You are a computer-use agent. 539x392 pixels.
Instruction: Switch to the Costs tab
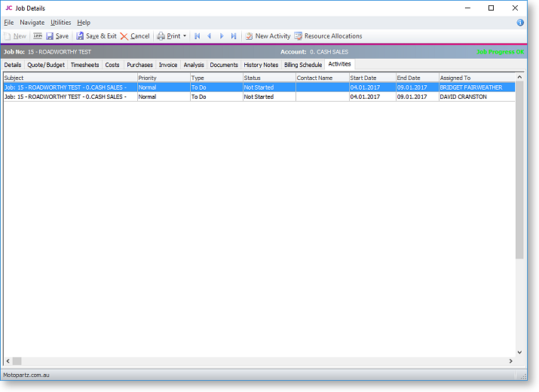112,65
